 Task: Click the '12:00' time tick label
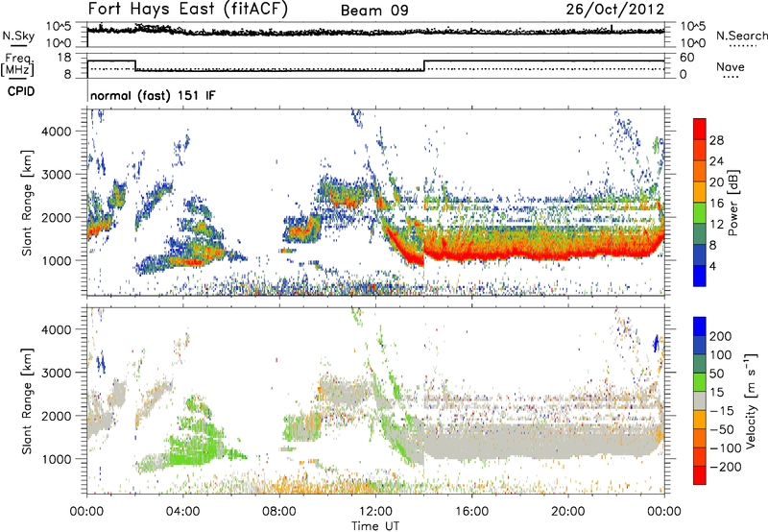pos(375,512)
